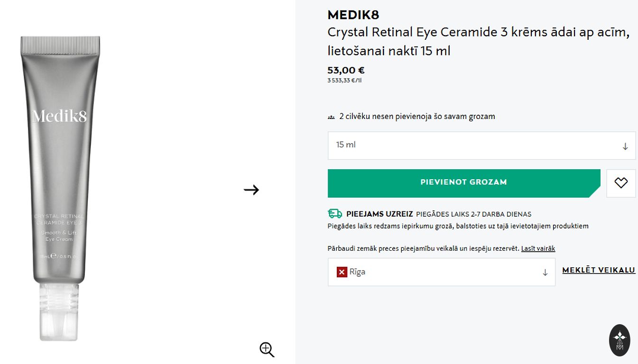Click the Crystal Retinal Eye Ceramide product title
This screenshot has height=364, width=638.
pyautogui.click(x=478, y=41)
